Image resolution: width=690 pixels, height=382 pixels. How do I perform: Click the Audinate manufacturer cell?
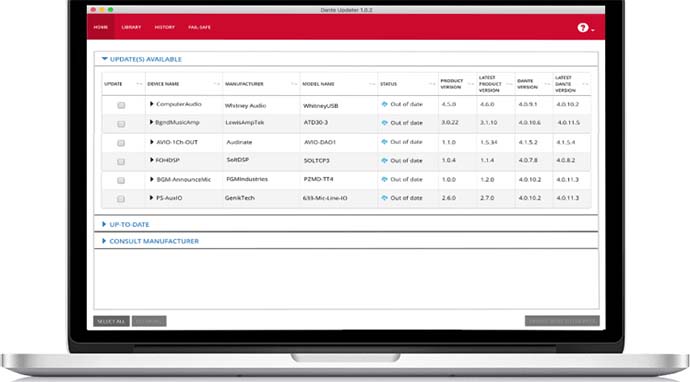[239, 142]
